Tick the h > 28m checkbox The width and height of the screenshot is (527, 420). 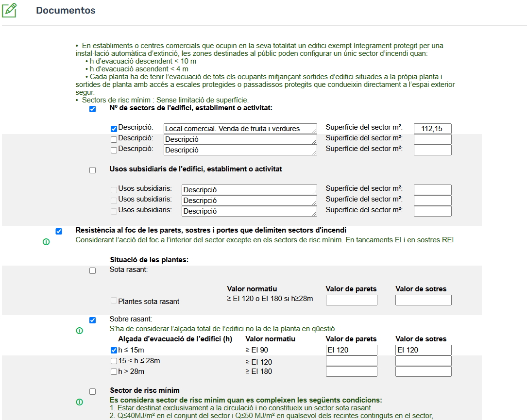coord(114,372)
